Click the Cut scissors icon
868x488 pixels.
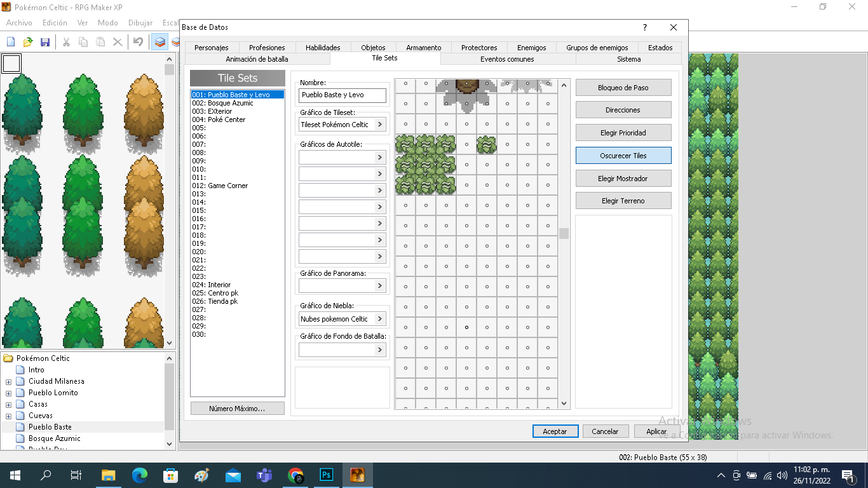tap(65, 42)
